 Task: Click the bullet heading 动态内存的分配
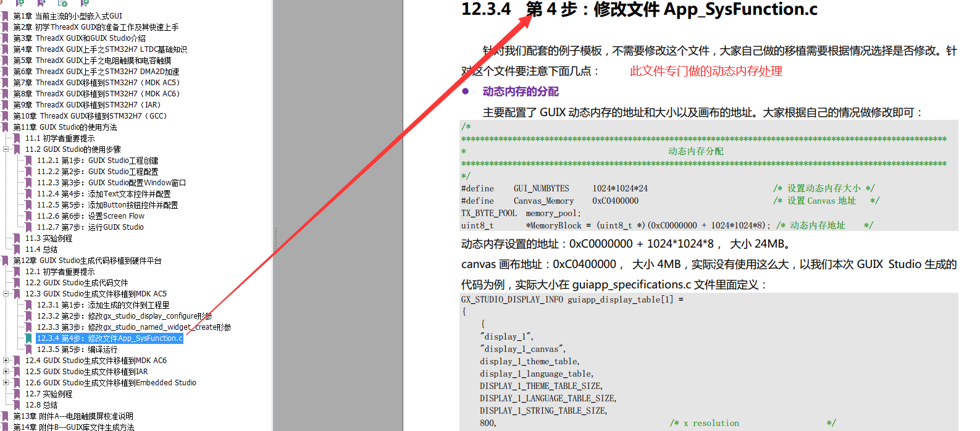pos(521,91)
